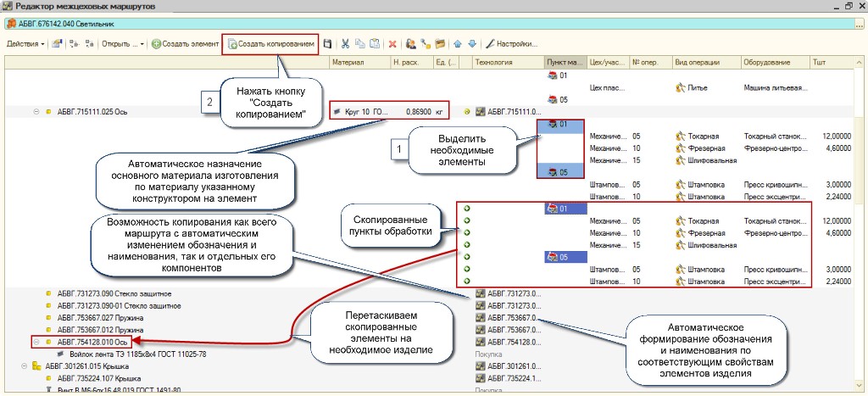The width and height of the screenshot is (868, 396).
Task: Collapse the АБВГ.301261.015 Крышка node
Action: [x=25, y=366]
